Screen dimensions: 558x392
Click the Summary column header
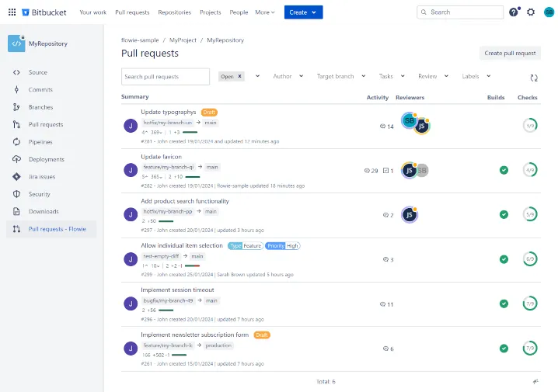pyautogui.click(x=135, y=97)
